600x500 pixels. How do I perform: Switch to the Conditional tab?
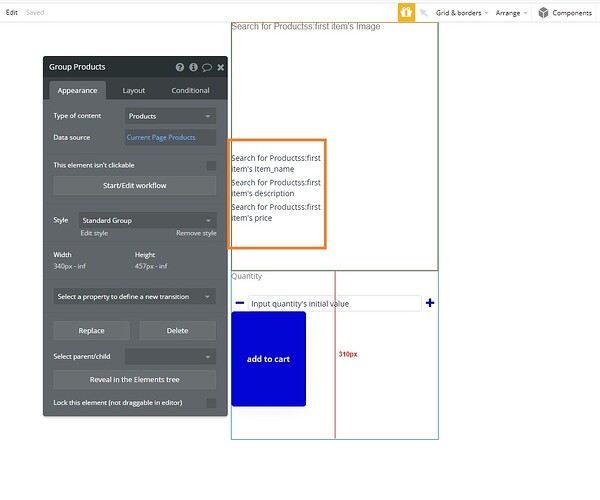(190, 91)
